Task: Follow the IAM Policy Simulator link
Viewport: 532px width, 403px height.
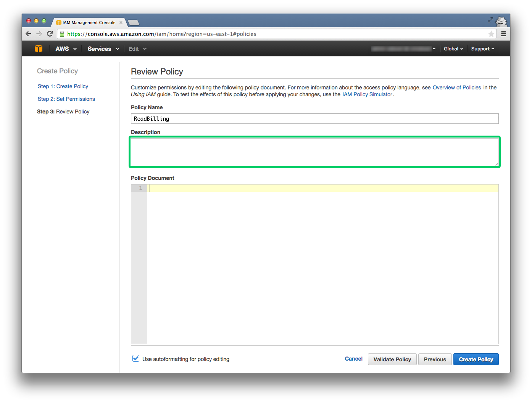Action: point(367,94)
